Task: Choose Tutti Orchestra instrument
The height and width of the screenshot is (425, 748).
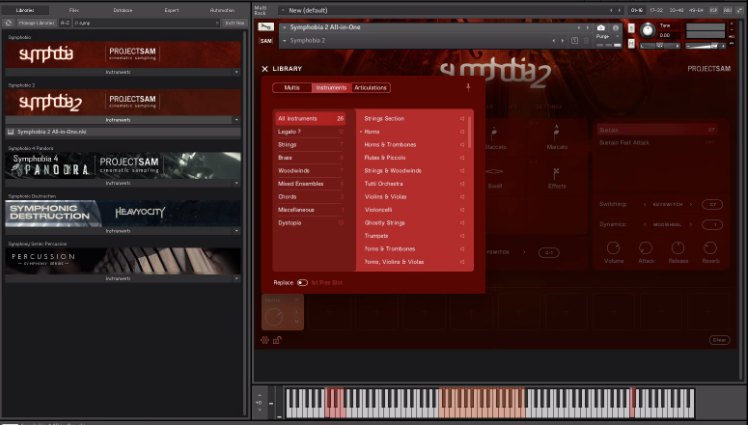Action: 384,184
